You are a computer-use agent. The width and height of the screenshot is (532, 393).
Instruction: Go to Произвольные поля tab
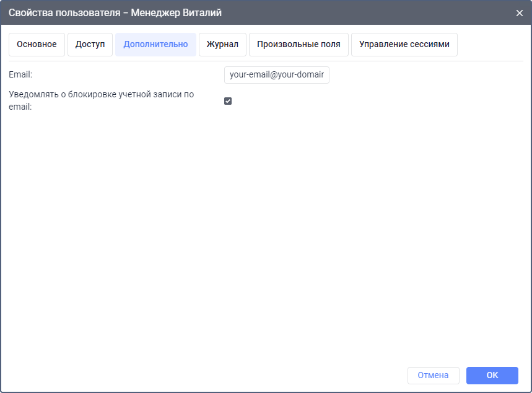click(299, 45)
